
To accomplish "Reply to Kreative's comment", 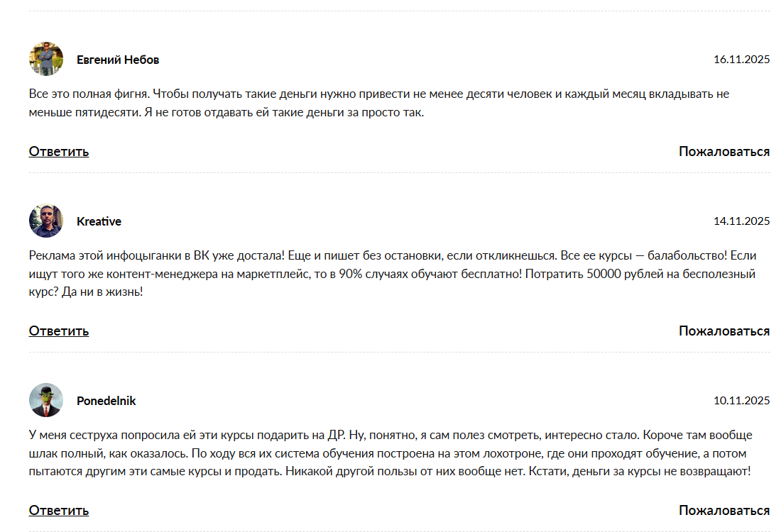I will point(59,331).
